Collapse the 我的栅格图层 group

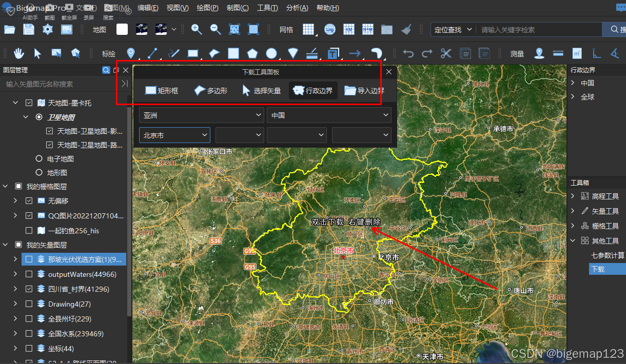(x=6, y=187)
